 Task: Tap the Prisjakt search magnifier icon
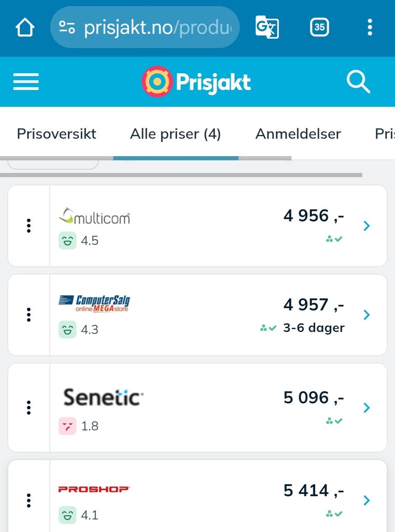pos(358,81)
